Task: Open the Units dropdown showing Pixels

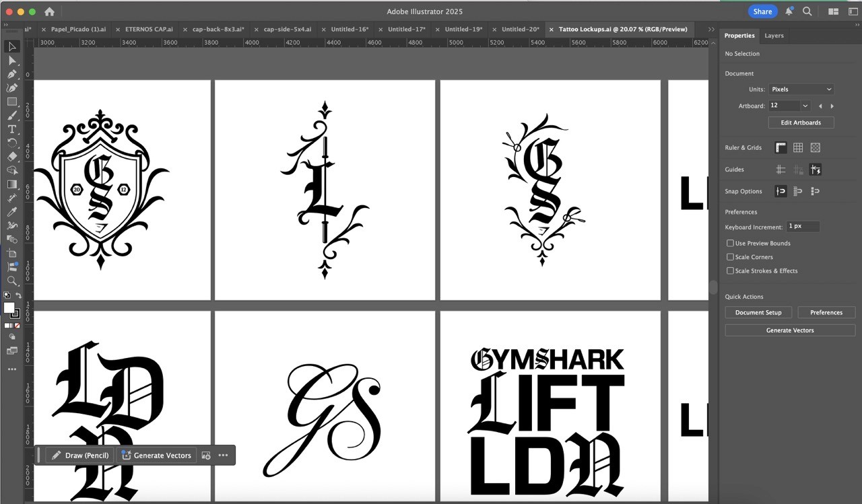Action: (x=801, y=89)
